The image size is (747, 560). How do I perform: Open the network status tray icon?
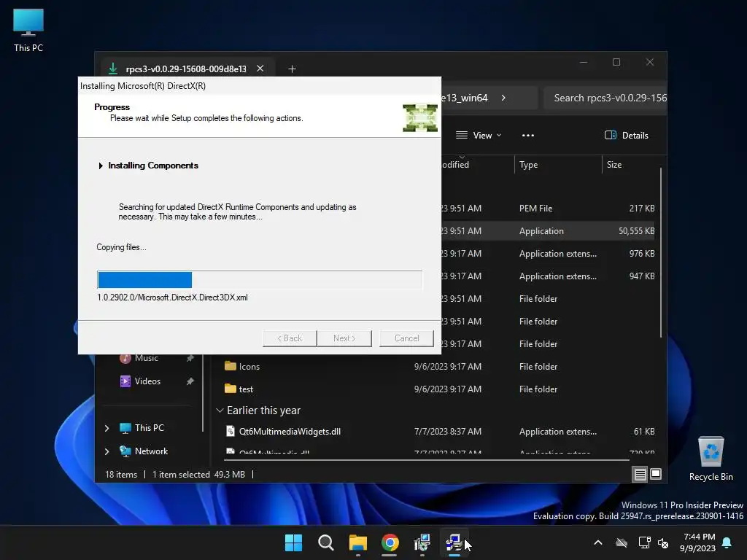coord(644,542)
